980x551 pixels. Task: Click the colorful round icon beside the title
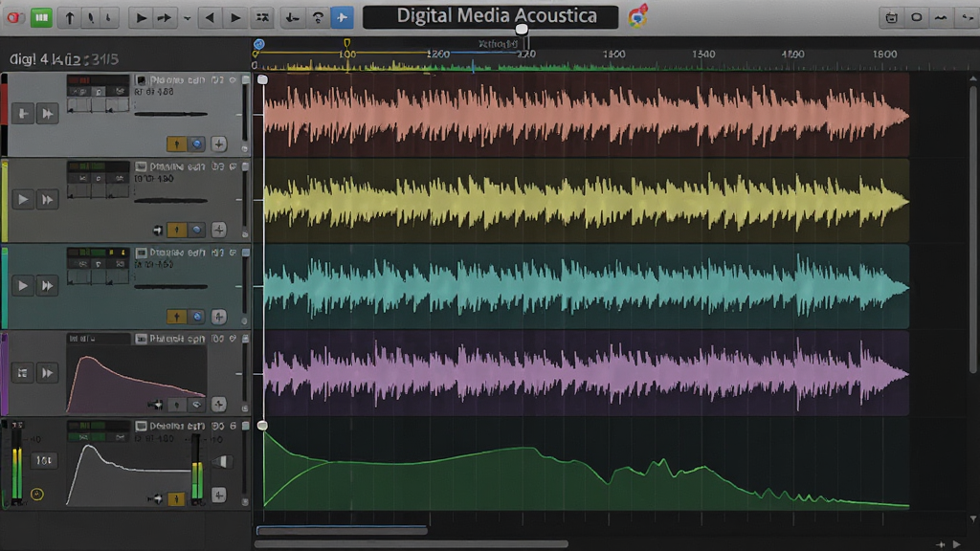point(637,17)
